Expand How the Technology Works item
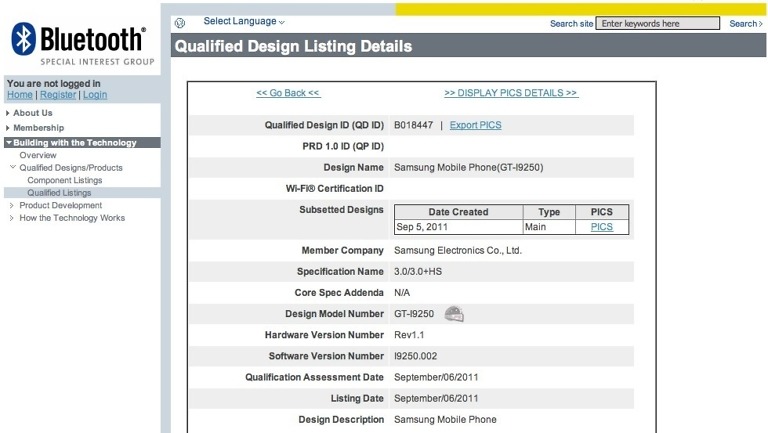768x433 pixels. pos(72,218)
